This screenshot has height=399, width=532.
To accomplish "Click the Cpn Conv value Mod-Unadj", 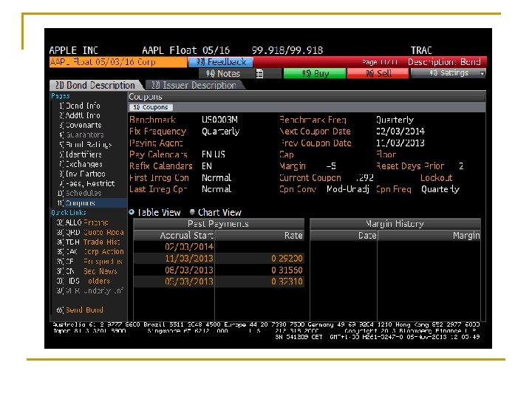I will coord(348,189).
